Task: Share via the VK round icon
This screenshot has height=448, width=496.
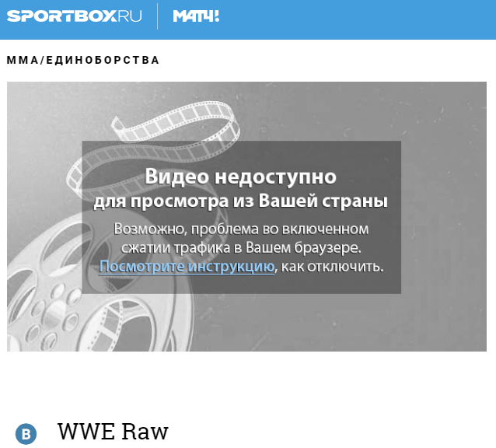Action: point(26,434)
